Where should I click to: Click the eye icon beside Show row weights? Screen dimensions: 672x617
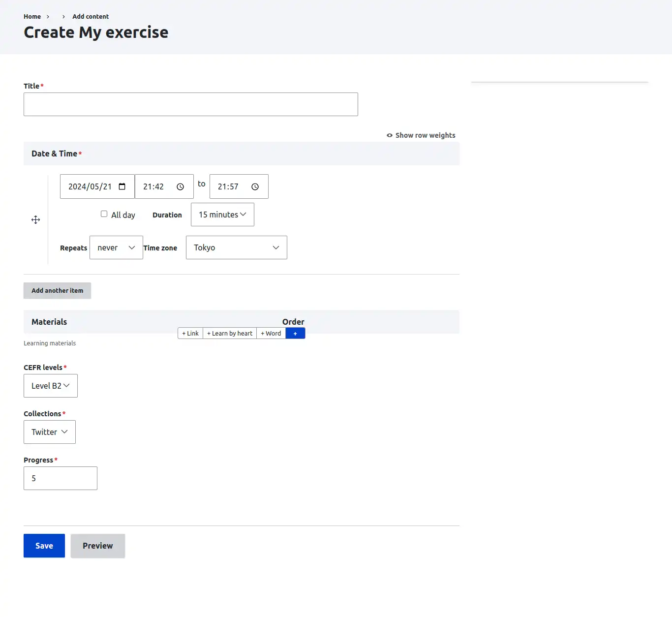390,135
